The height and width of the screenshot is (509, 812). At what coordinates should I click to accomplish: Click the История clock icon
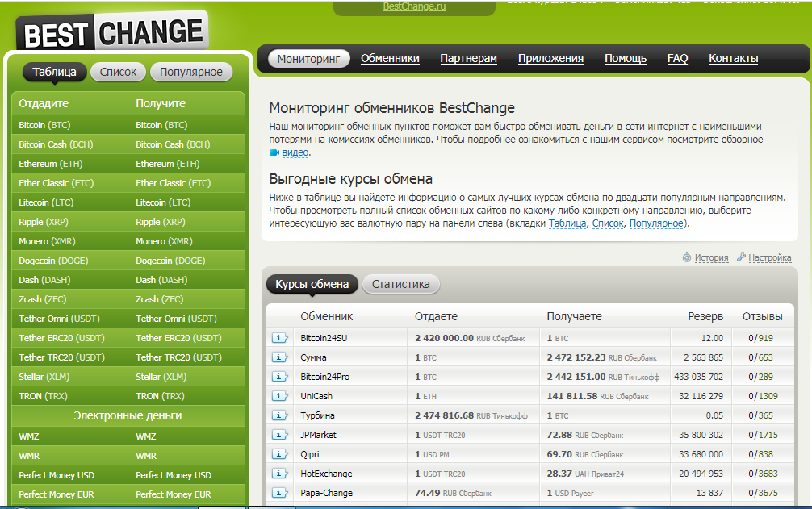687,257
